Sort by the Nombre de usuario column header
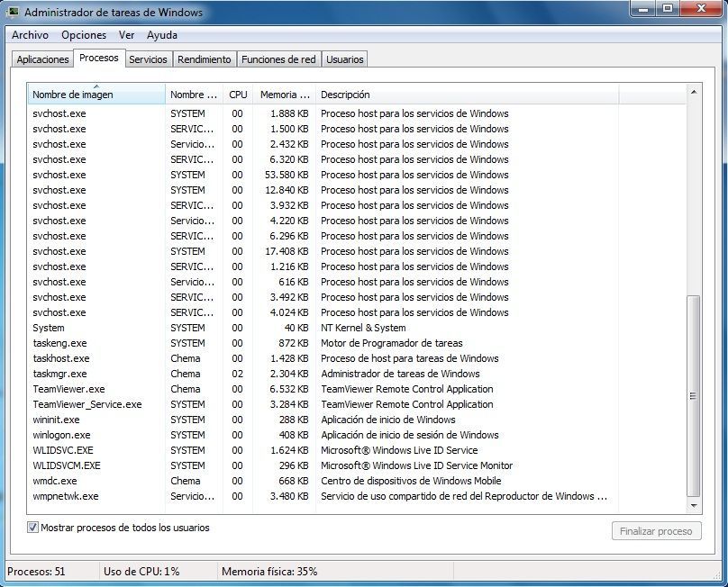 [194, 95]
